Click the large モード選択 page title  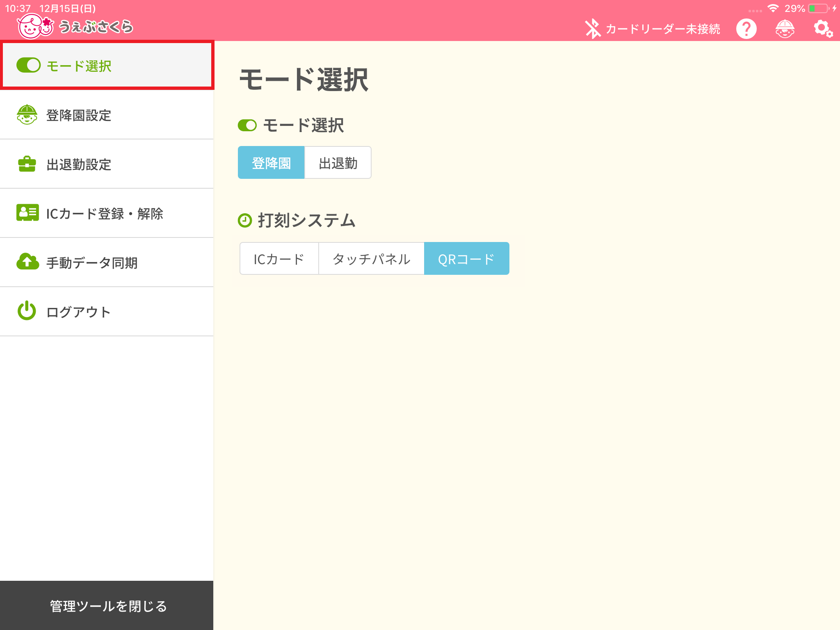coord(304,80)
